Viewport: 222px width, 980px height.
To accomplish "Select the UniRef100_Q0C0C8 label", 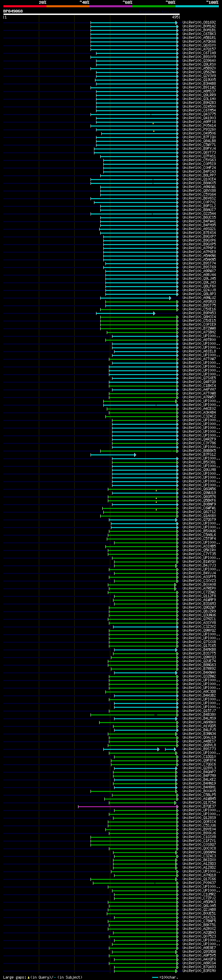I will click(199, 848).
